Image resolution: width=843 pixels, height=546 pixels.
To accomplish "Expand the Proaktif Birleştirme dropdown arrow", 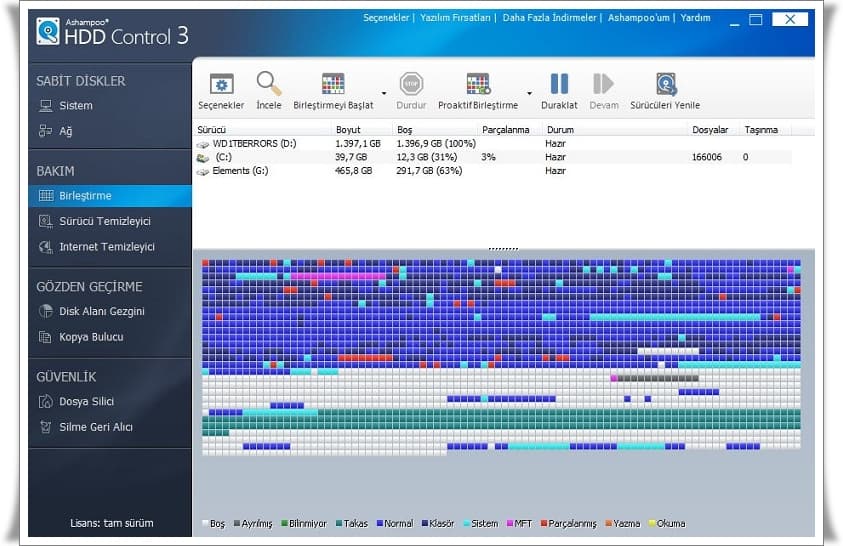I will (530, 94).
